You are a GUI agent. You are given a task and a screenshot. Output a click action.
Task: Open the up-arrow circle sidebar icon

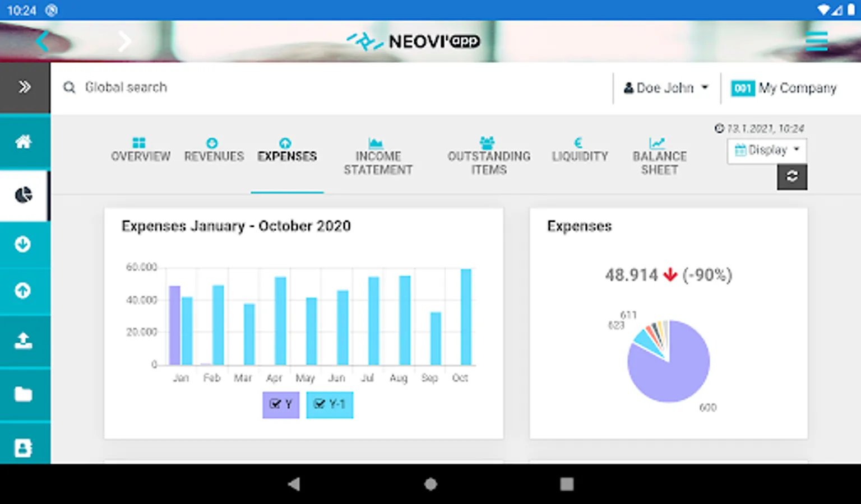tap(24, 291)
